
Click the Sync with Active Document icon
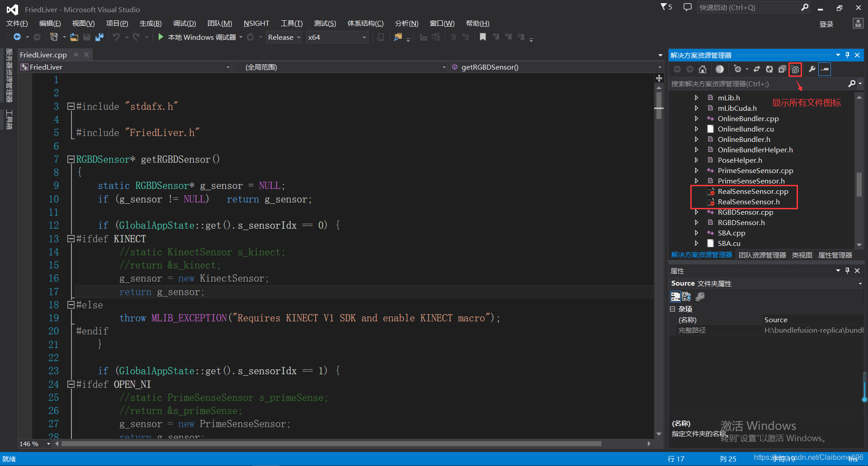756,69
